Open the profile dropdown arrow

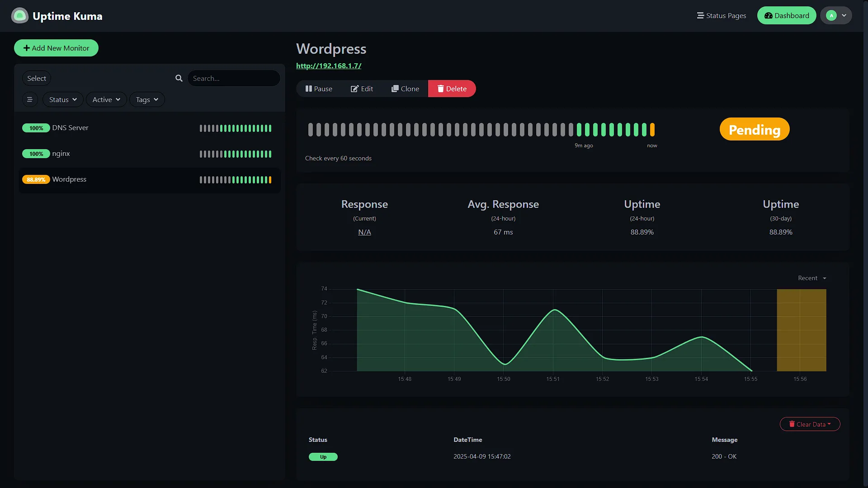coord(844,15)
